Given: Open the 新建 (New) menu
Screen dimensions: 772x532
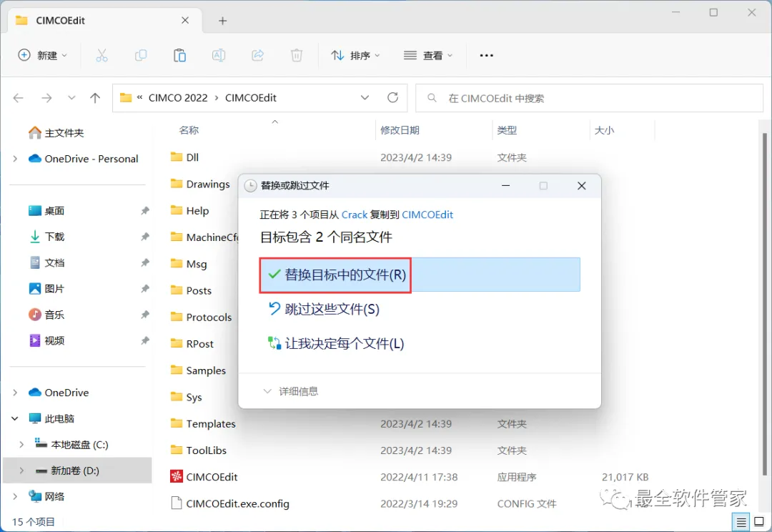Looking at the screenshot, I should click(x=43, y=55).
